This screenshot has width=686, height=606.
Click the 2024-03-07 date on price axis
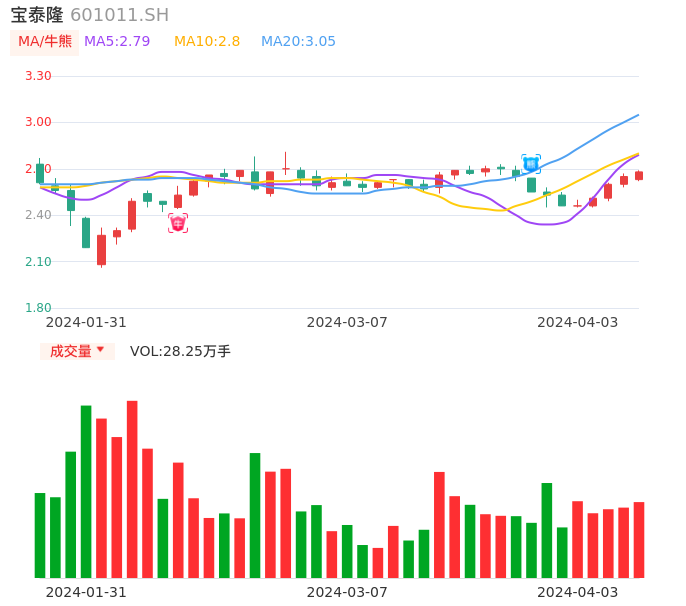coord(346,322)
